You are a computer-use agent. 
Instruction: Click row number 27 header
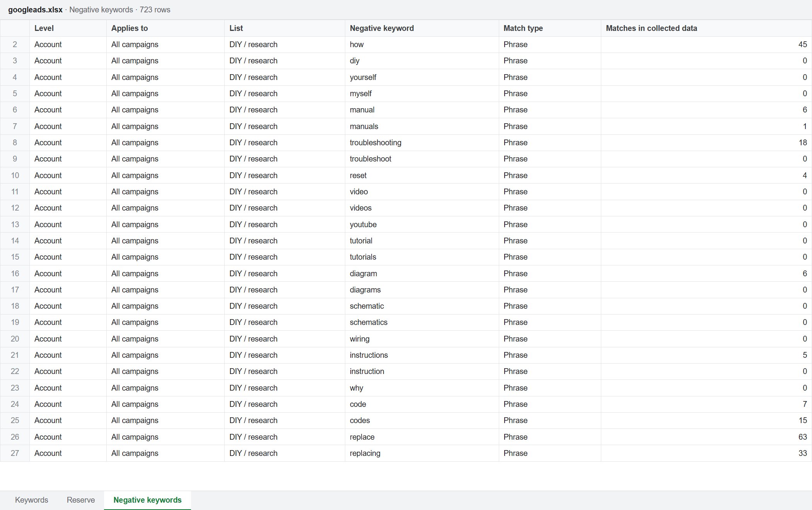(x=15, y=453)
